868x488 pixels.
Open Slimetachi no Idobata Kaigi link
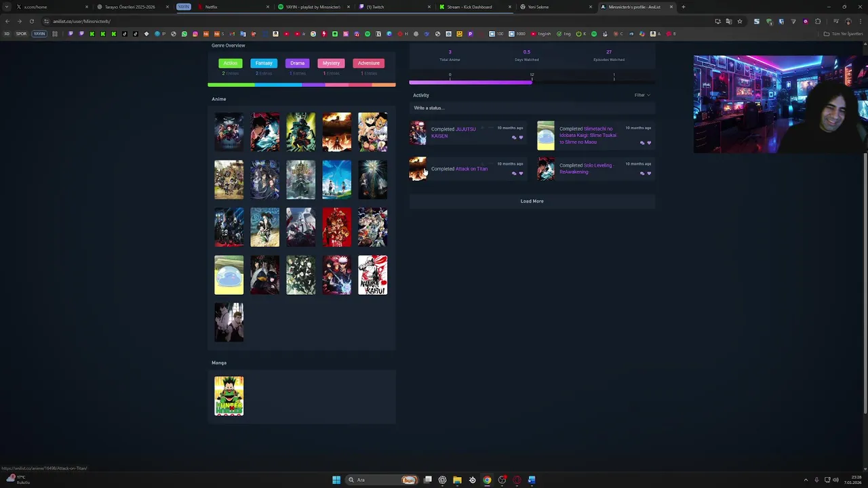(588, 136)
